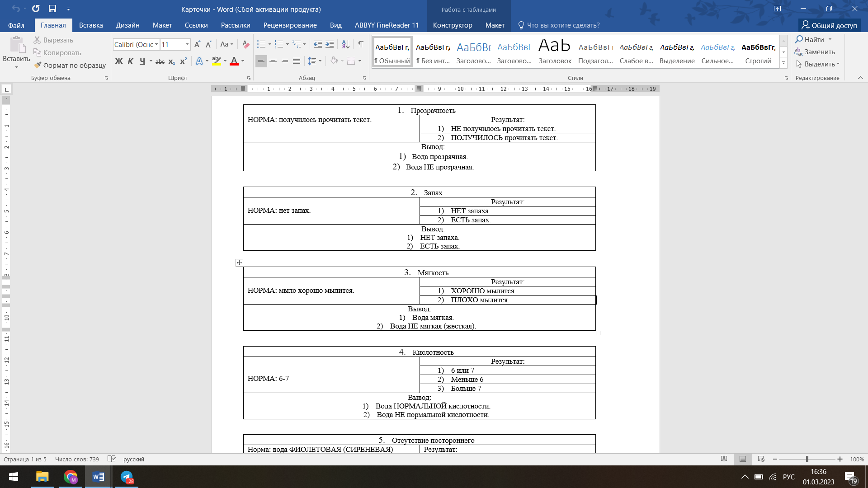Open the font size dropdown
Image resolution: width=868 pixels, height=488 pixels.
point(187,44)
